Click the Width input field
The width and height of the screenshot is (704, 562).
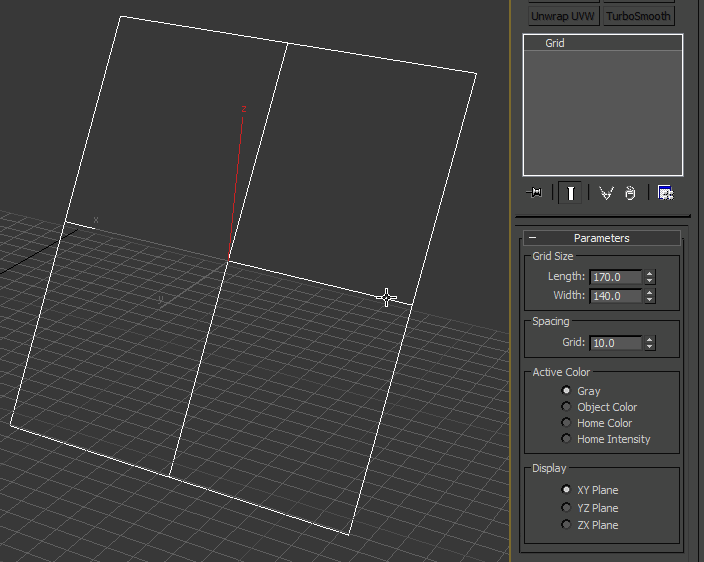click(x=616, y=296)
